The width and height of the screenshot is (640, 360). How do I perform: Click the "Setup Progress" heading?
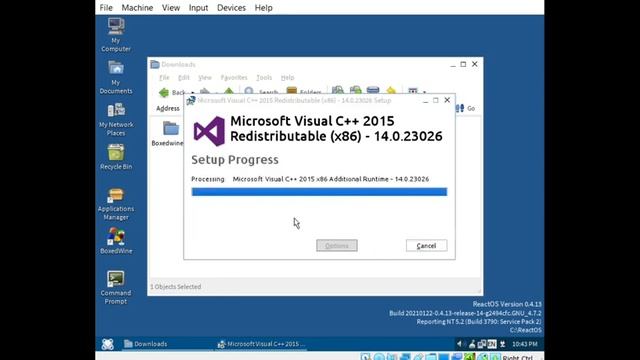235,160
